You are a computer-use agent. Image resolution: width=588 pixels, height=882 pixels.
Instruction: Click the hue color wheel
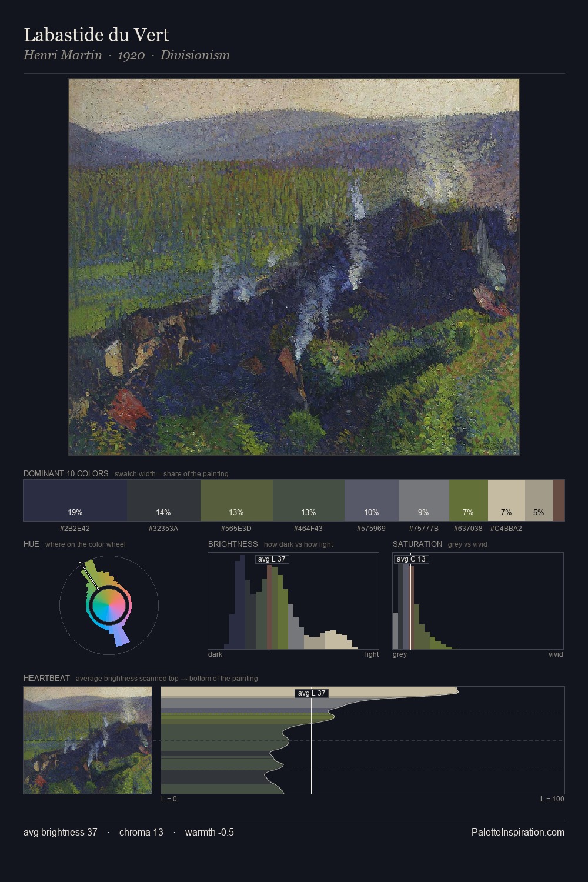coord(109,605)
